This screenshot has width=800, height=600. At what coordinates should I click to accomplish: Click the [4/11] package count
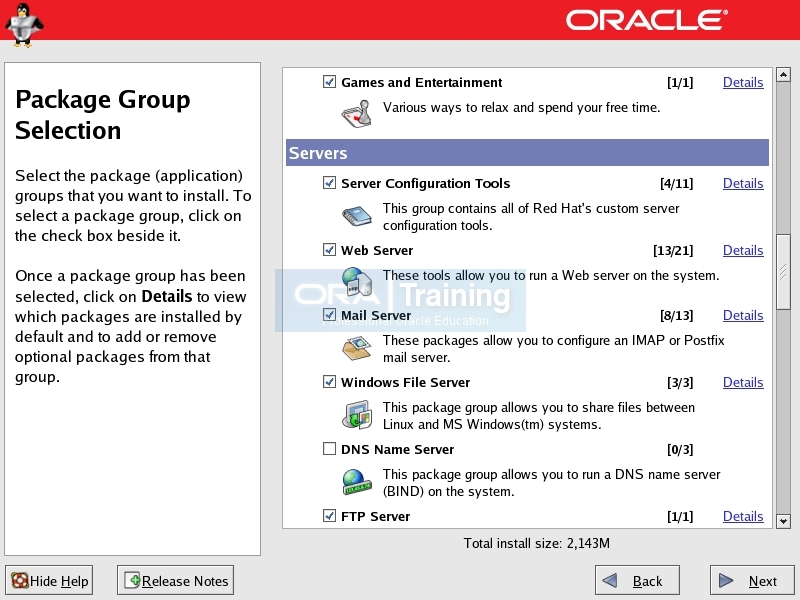tap(677, 183)
